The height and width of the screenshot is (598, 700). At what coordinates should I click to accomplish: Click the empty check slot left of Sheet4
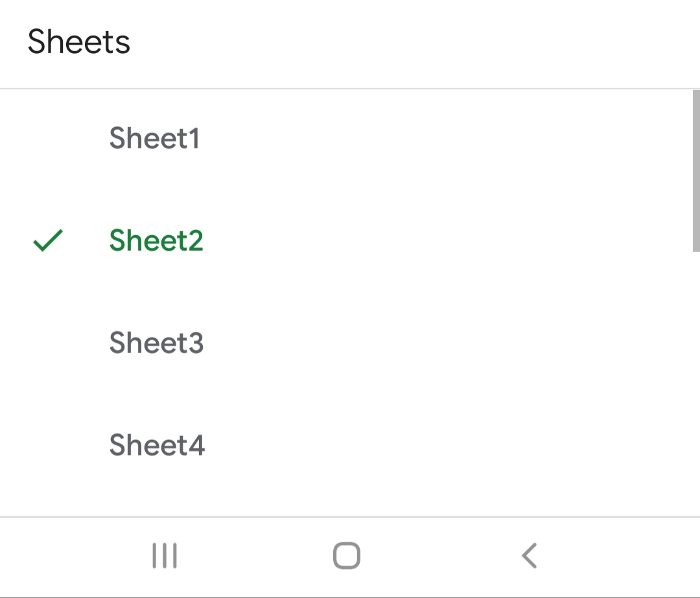[47, 445]
